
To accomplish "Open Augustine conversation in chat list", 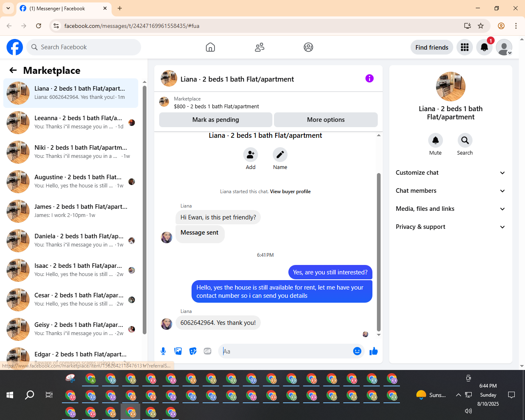I will 71,182.
